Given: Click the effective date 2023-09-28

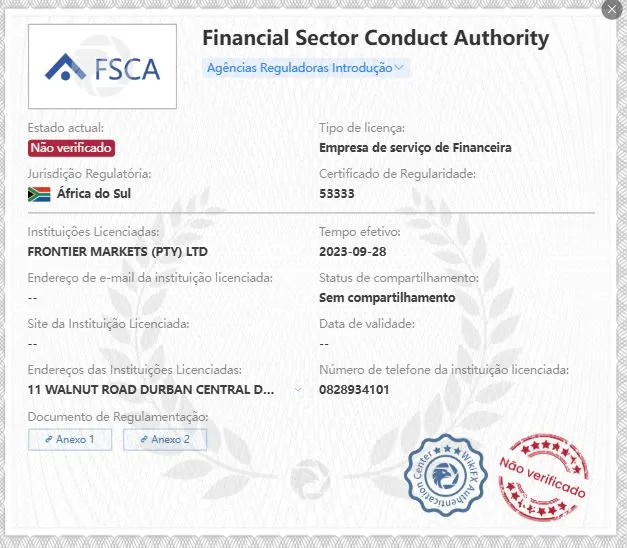Looking at the screenshot, I should [353, 252].
